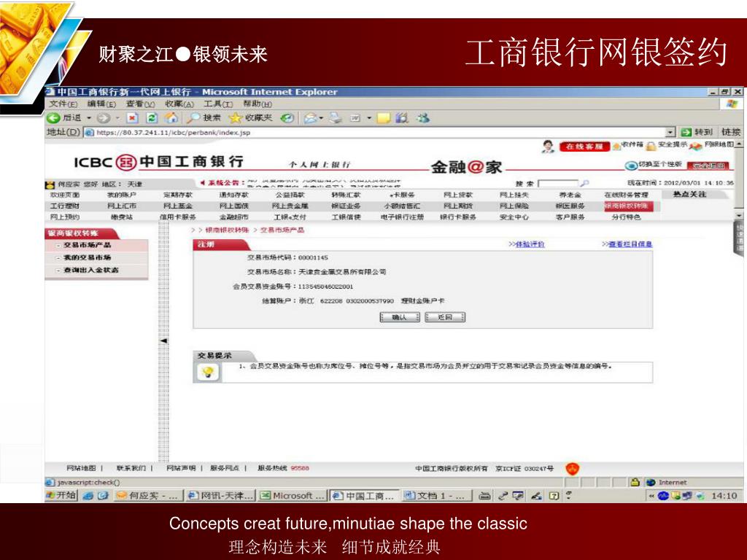The height and width of the screenshot is (560, 747).
Task: Switch to Microsoft Excel taskbar window
Action: point(293,496)
